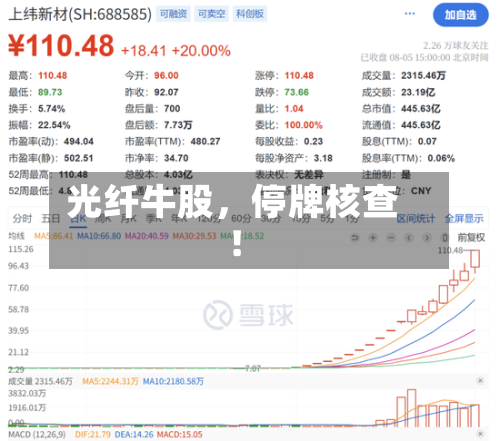
Task: Click the 今开 value 96.00
Action: coord(166,75)
